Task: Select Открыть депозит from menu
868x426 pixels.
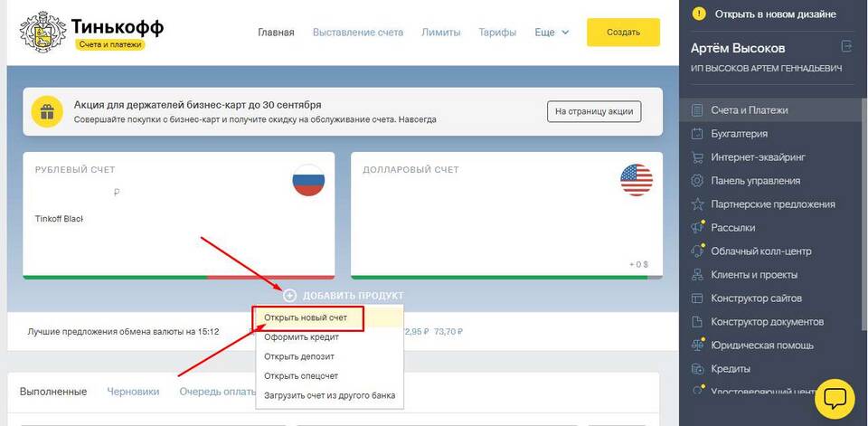Action: [x=299, y=356]
